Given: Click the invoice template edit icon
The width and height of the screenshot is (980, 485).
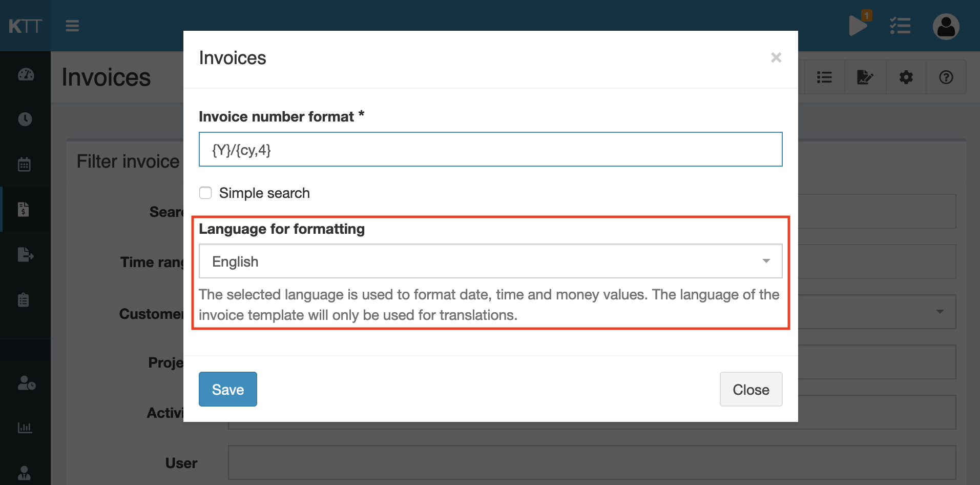Looking at the screenshot, I should [x=865, y=77].
